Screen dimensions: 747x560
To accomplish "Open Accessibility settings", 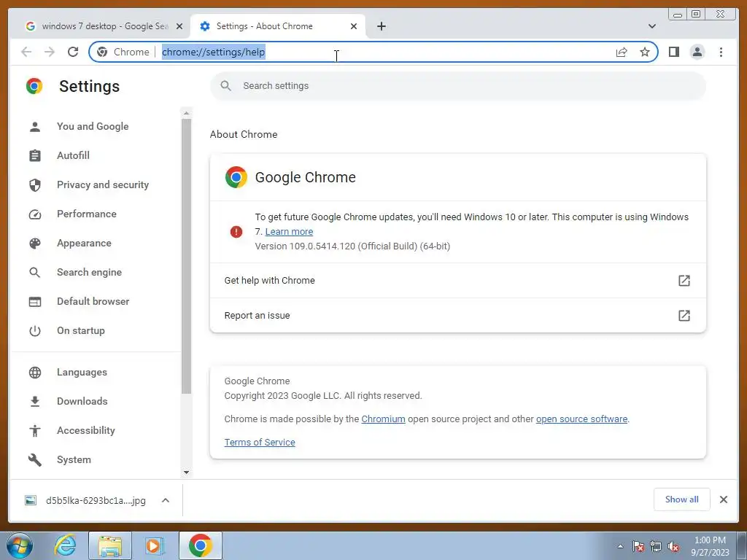I will [86, 430].
